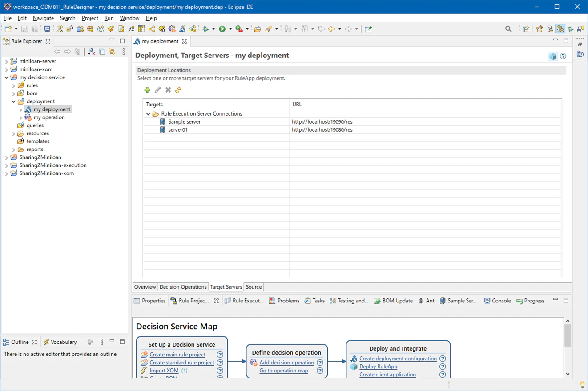Click the pin editor icon in toolbar
The width and height of the screenshot is (588, 391).
(x=368, y=29)
